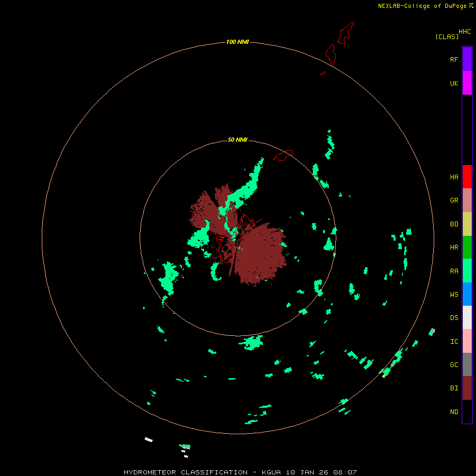Select the GR legend color block
The height and width of the screenshot is (476, 476).
467,200
